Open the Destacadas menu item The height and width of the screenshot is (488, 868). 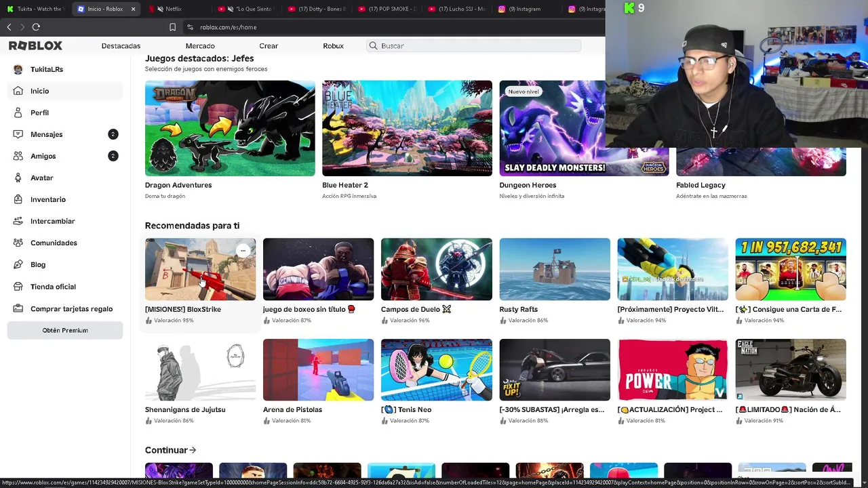click(x=121, y=45)
